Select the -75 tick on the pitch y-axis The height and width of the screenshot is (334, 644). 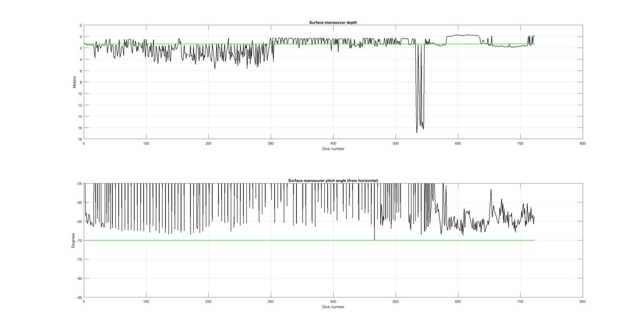79,259
